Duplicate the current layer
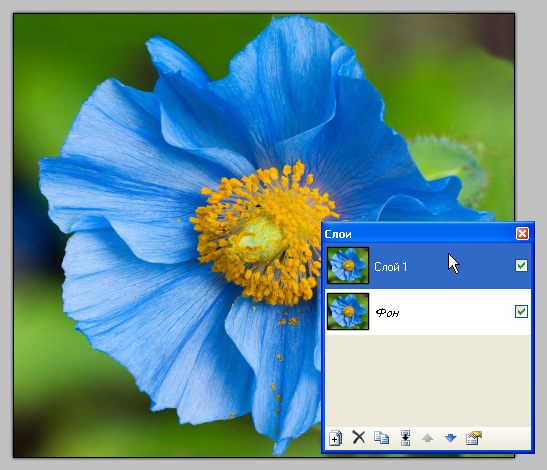Image resolution: width=547 pixels, height=470 pixels. coord(381,438)
